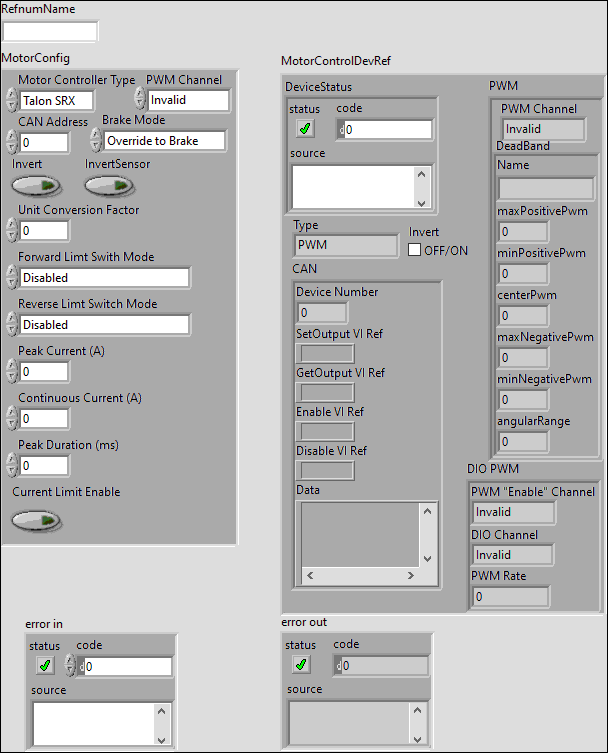Screen dimensions: 608x753
Task: Open the PWM Channel ring in MotorConfig
Action: tap(188, 100)
